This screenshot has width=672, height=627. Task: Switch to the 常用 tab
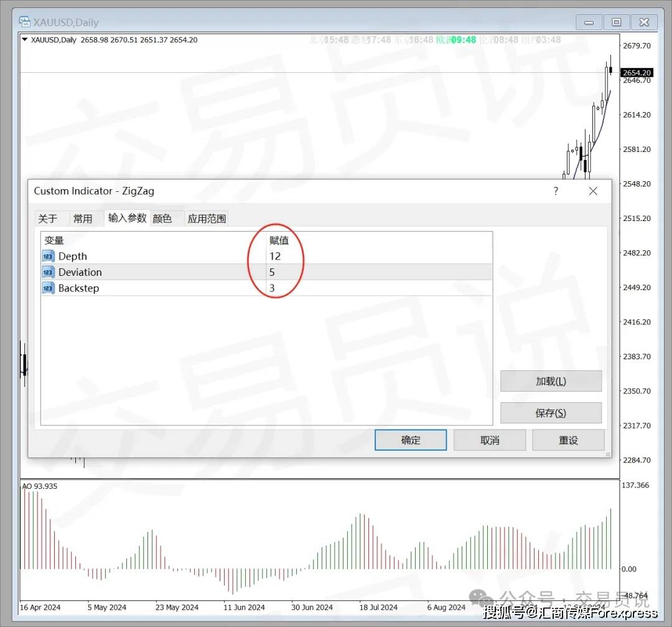pyautogui.click(x=83, y=219)
